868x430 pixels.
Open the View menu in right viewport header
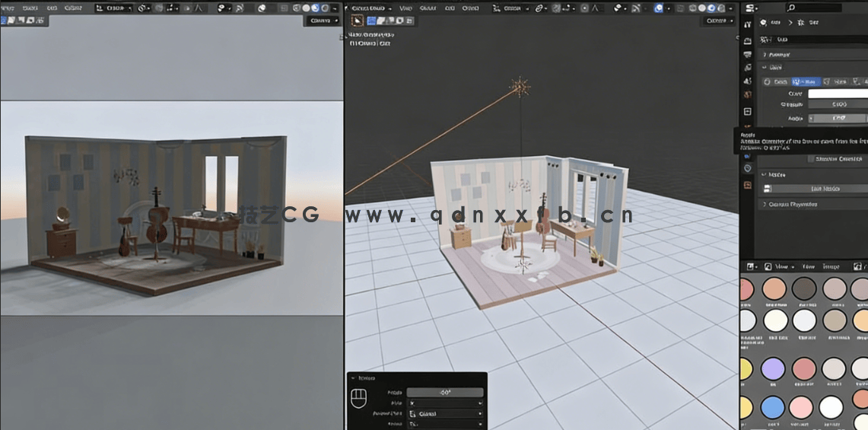405,8
